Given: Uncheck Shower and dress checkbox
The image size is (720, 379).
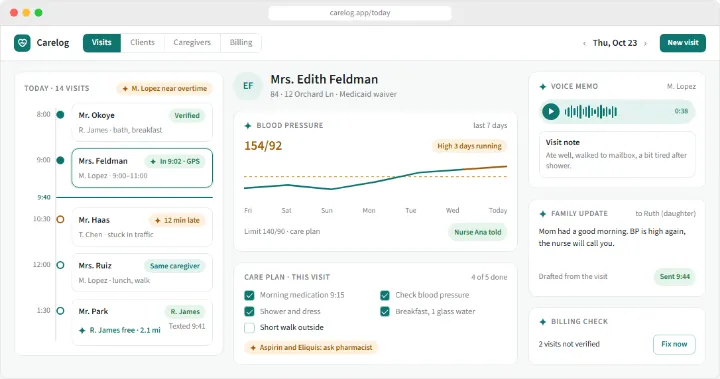Looking at the screenshot, I should [249, 311].
